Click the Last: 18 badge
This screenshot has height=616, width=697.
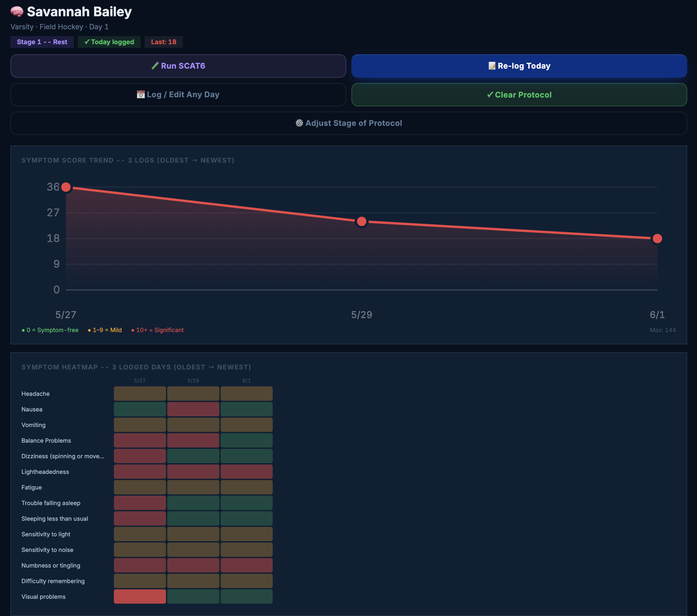click(164, 42)
